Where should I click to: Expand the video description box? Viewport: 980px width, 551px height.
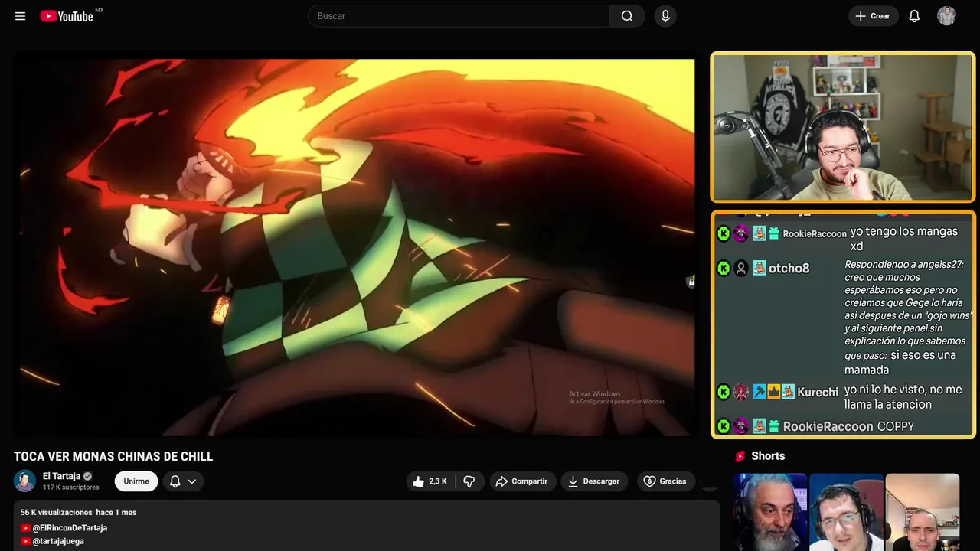(x=367, y=526)
